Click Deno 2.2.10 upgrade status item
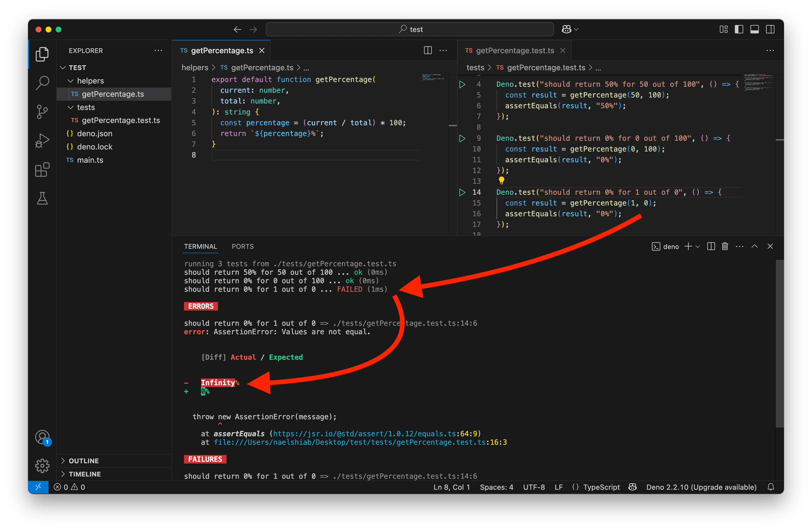The height and width of the screenshot is (531, 812). click(x=701, y=487)
